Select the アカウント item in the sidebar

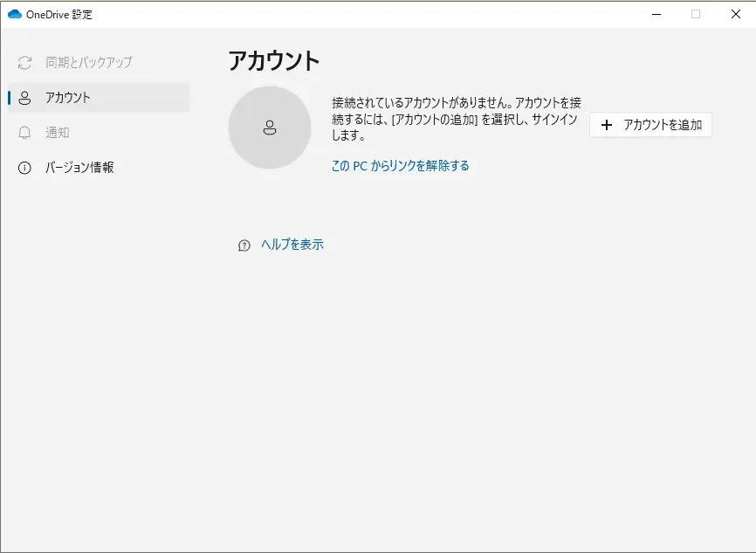68,98
